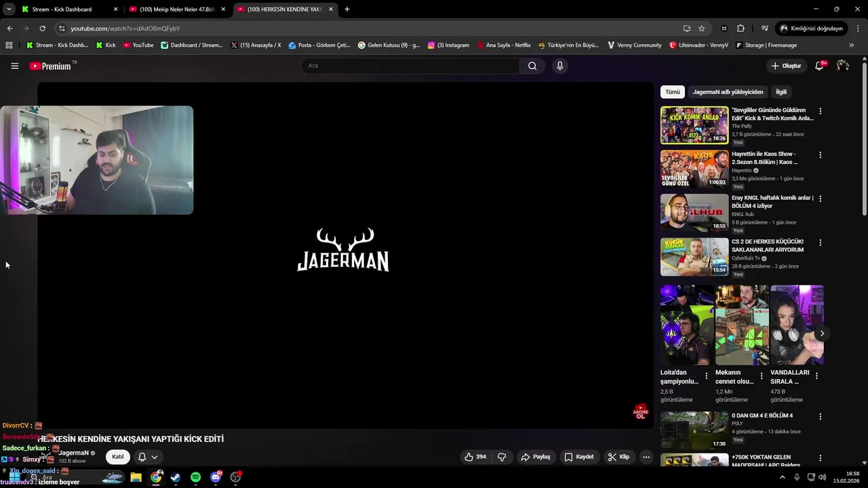Click Kimliğinizi doğrulayın profile button

click(811, 28)
